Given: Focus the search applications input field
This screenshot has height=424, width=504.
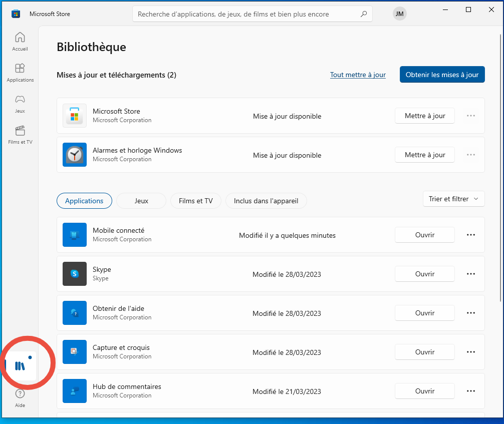Looking at the screenshot, I should [x=253, y=14].
